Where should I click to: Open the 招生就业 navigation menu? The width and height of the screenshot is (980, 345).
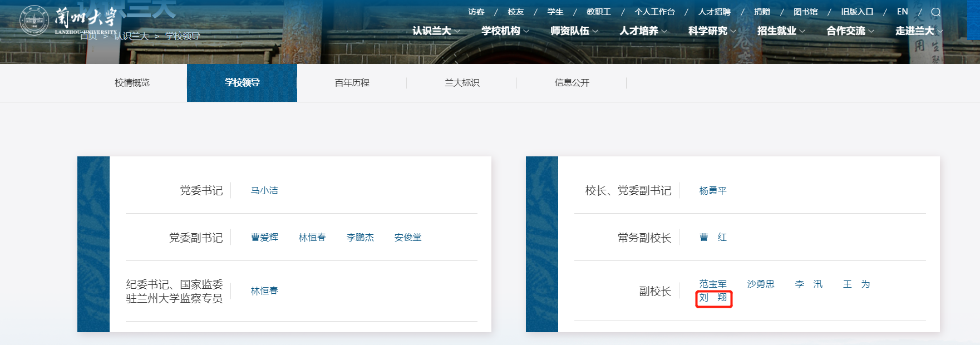coord(781,31)
